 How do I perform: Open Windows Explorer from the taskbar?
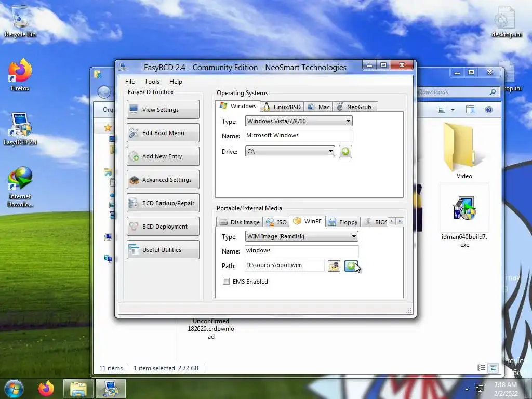coord(78,389)
